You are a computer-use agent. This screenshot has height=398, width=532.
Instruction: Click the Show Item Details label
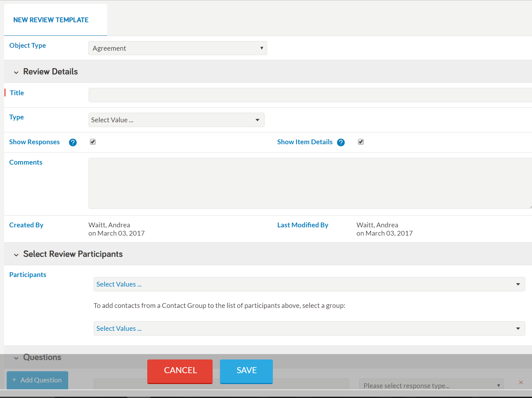point(305,142)
